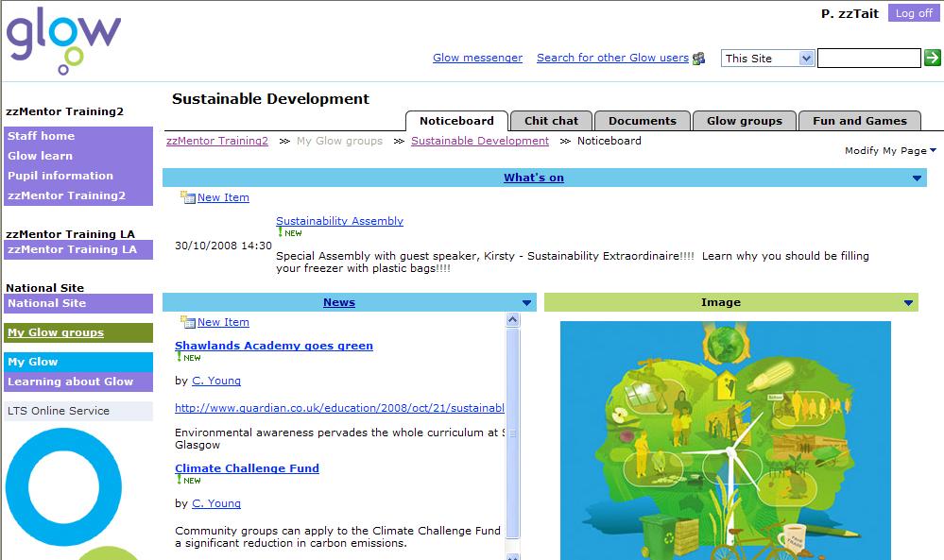The height and width of the screenshot is (560, 944).
Task: Click the P. zzTait user name
Action: 850,13
